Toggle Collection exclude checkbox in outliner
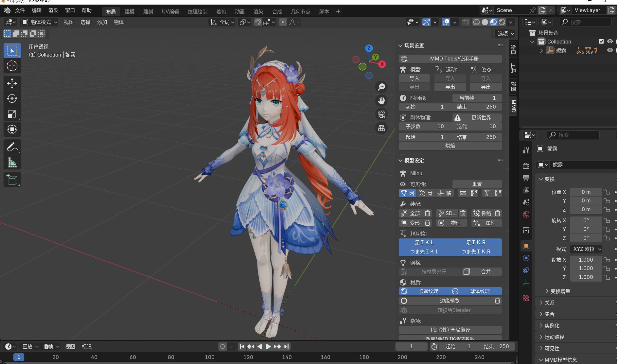The height and width of the screenshot is (364, 617). pos(601,42)
